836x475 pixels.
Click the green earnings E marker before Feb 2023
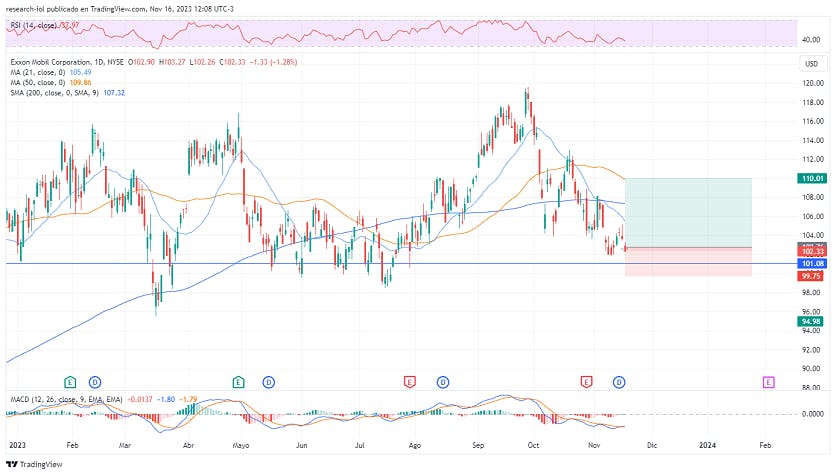coord(70,382)
